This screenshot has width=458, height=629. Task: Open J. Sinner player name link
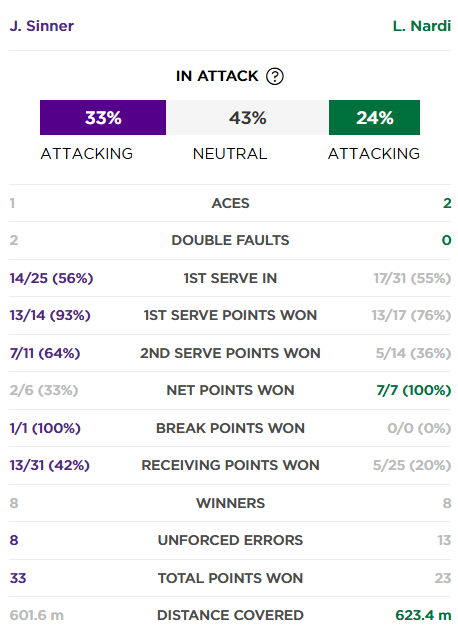[x=42, y=26]
